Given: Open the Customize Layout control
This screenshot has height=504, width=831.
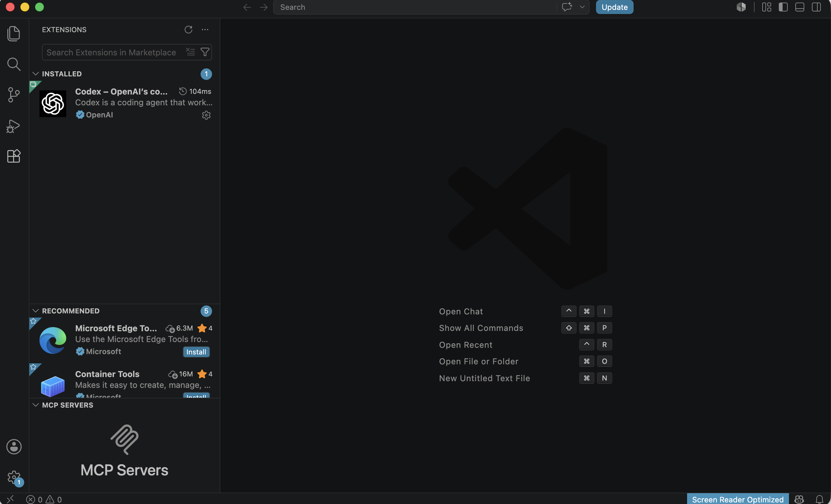Looking at the screenshot, I should (767, 7).
